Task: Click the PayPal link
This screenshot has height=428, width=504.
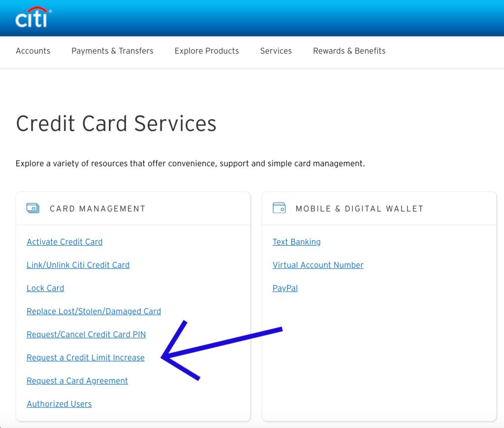Action: pos(285,288)
